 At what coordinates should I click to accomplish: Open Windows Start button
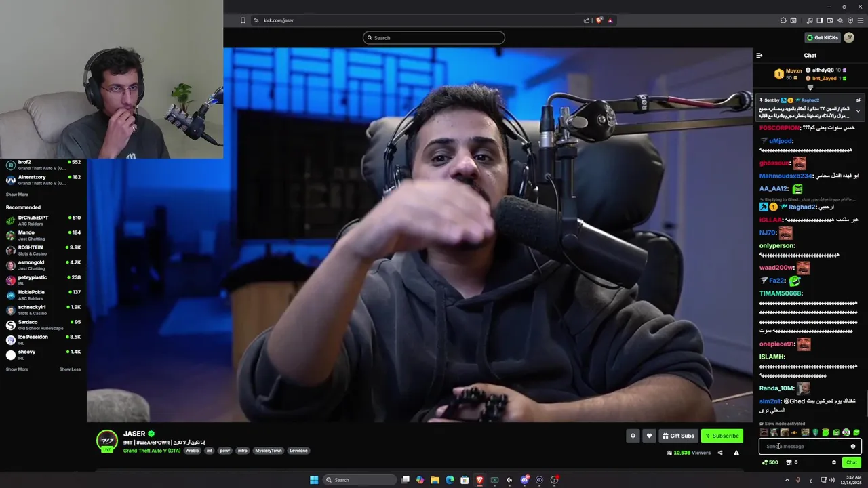point(314,480)
